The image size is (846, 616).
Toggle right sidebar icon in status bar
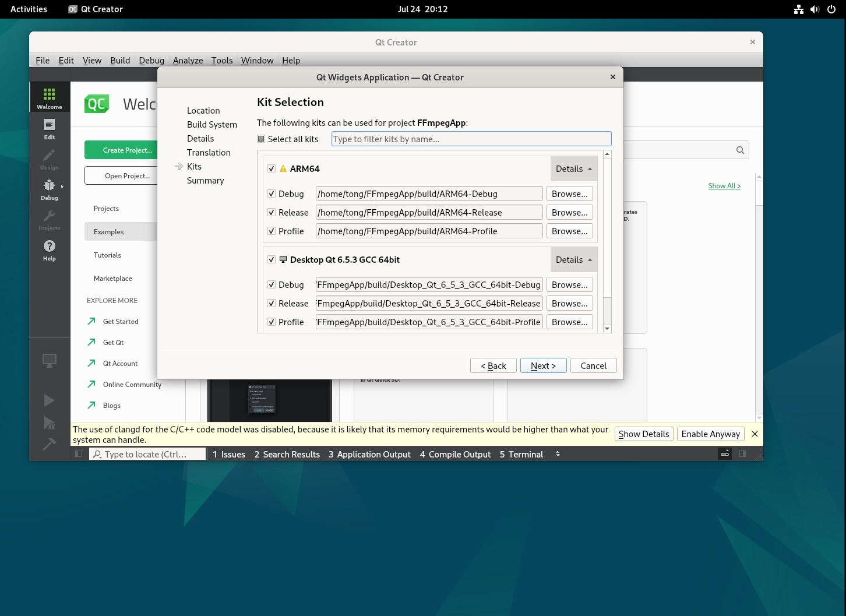point(742,454)
